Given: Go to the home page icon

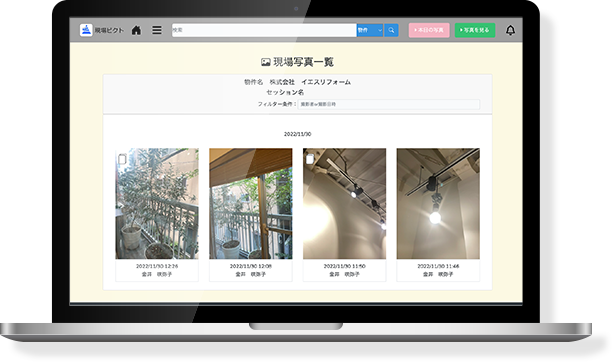Looking at the screenshot, I should [x=136, y=30].
